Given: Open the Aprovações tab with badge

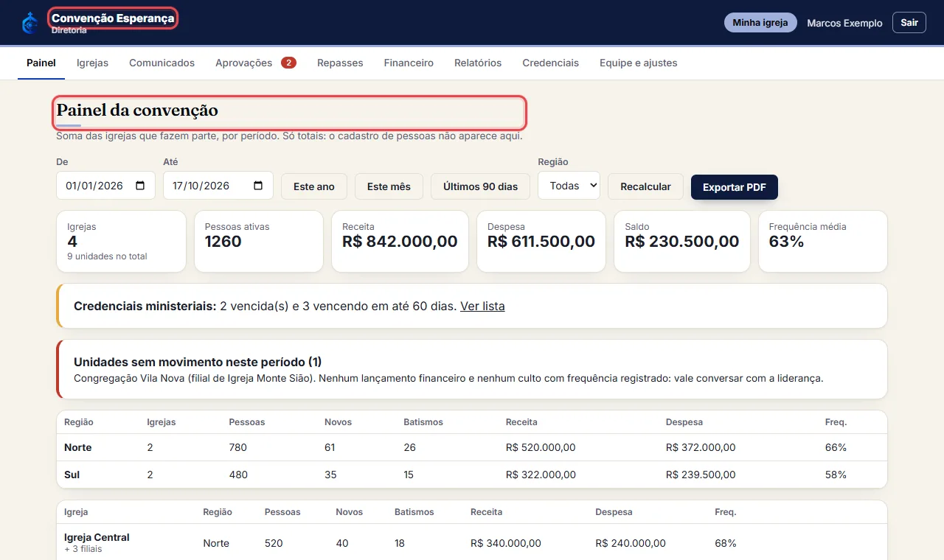Looking at the screenshot, I should point(256,63).
